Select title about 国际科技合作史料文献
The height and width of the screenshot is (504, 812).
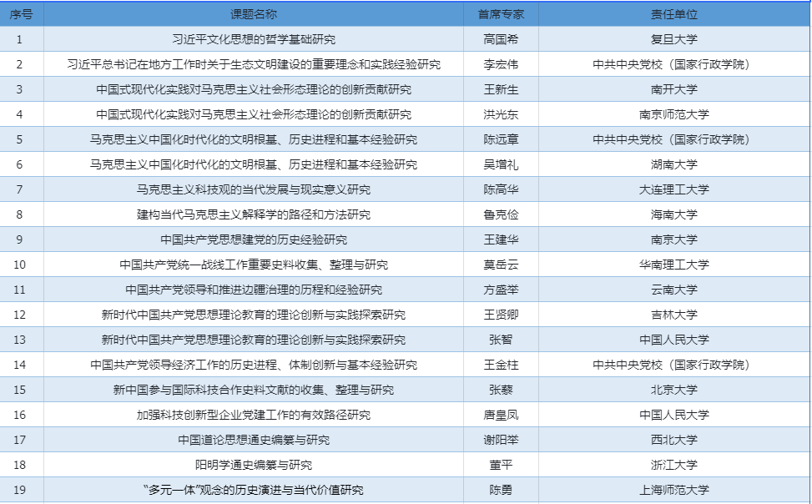coord(254,390)
